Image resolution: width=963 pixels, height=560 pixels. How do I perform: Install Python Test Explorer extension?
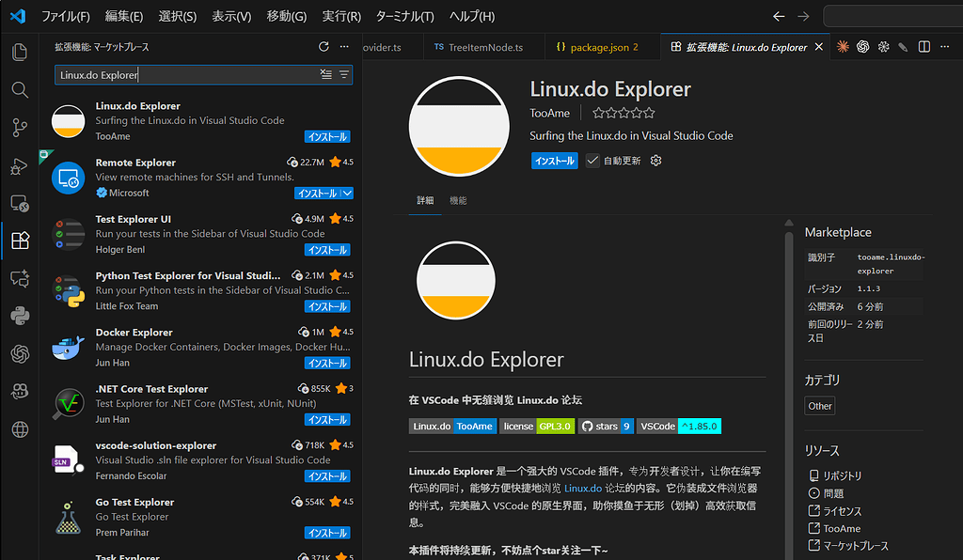tap(327, 306)
